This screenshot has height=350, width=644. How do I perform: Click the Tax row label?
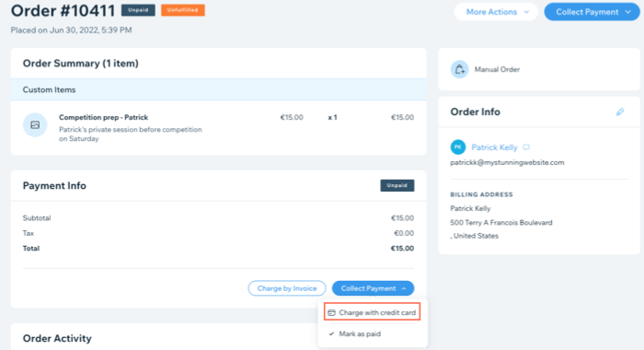(x=29, y=233)
